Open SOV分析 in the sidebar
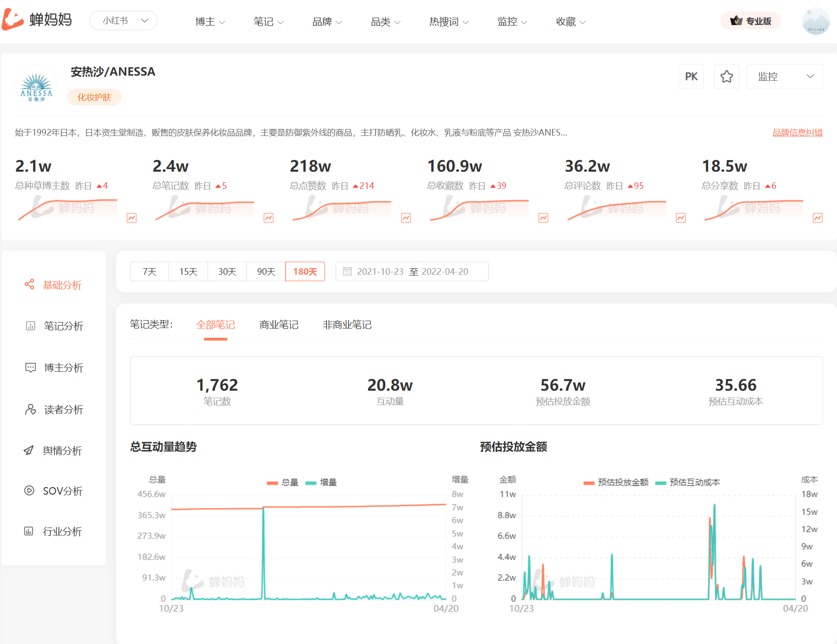This screenshot has width=837, height=644. [x=53, y=491]
